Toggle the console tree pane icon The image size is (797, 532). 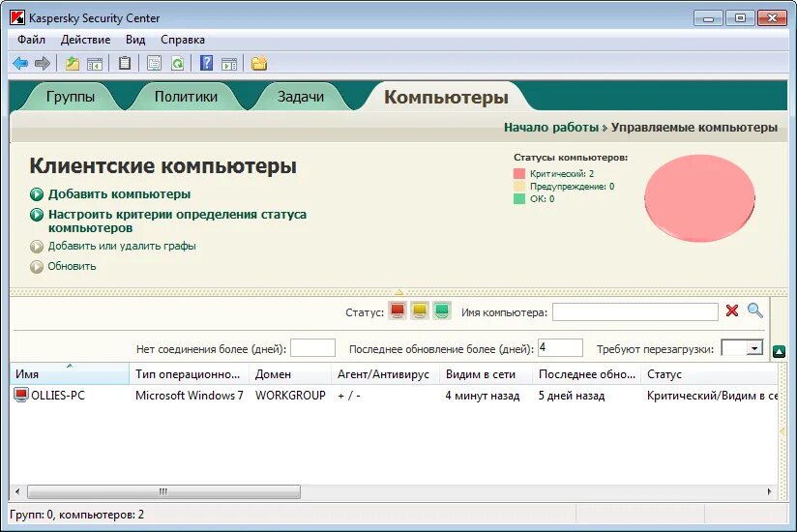pos(95,64)
